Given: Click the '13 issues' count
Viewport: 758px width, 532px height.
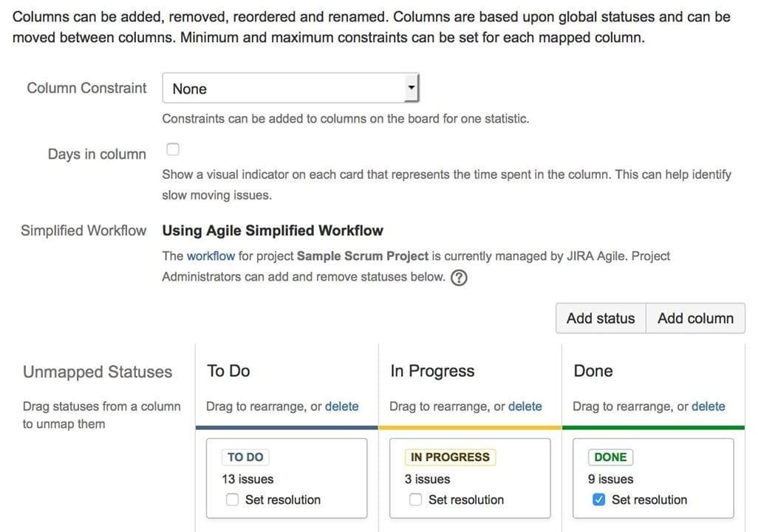Looking at the screenshot, I should point(247,480).
